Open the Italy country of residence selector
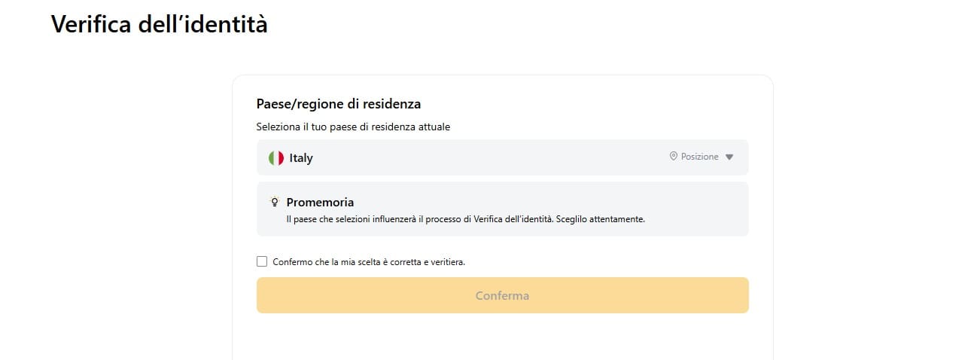 (x=503, y=157)
